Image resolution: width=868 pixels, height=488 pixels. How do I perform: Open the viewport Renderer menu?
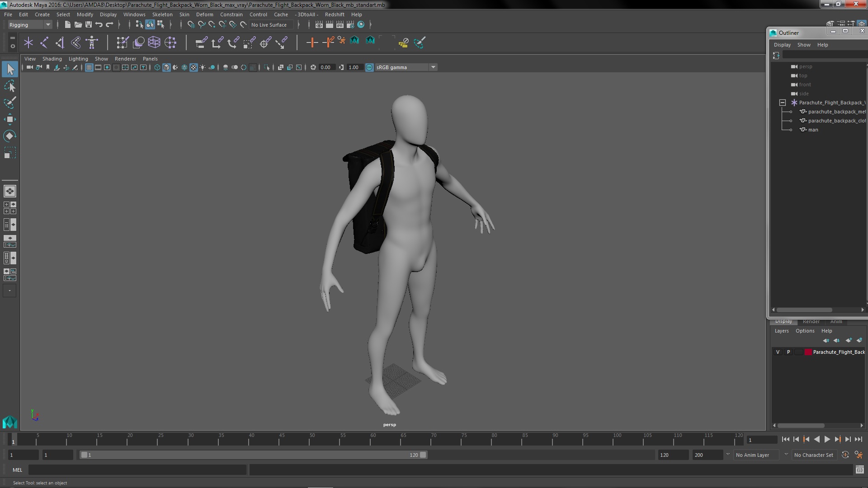tap(125, 59)
